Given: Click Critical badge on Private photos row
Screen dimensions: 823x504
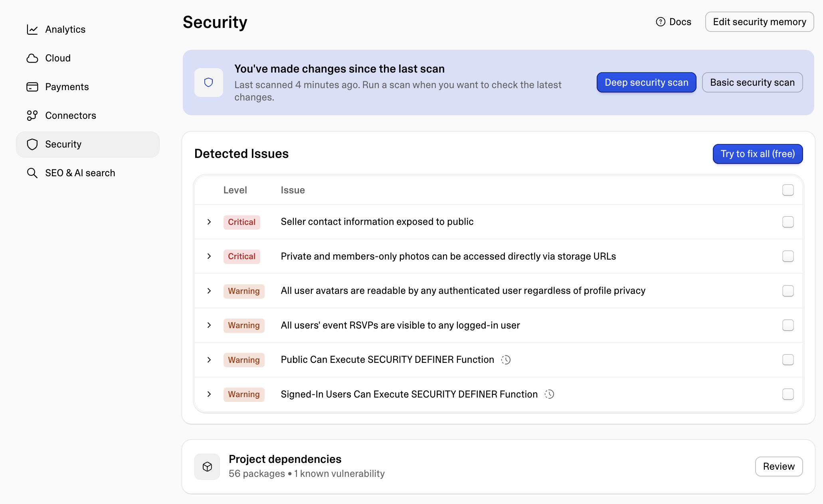Looking at the screenshot, I should pos(242,256).
